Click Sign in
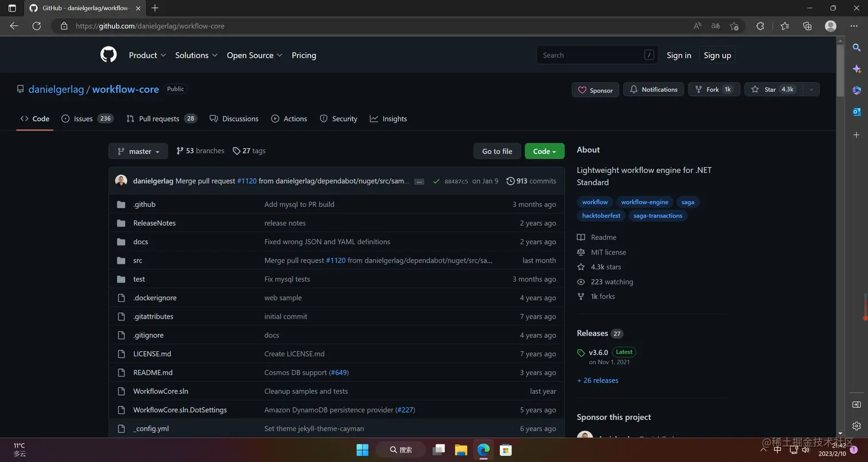The height and width of the screenshot is (462, 868). 679,55
